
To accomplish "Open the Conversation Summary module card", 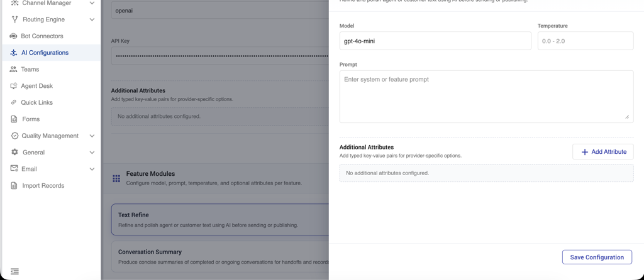I will (220, 257).
